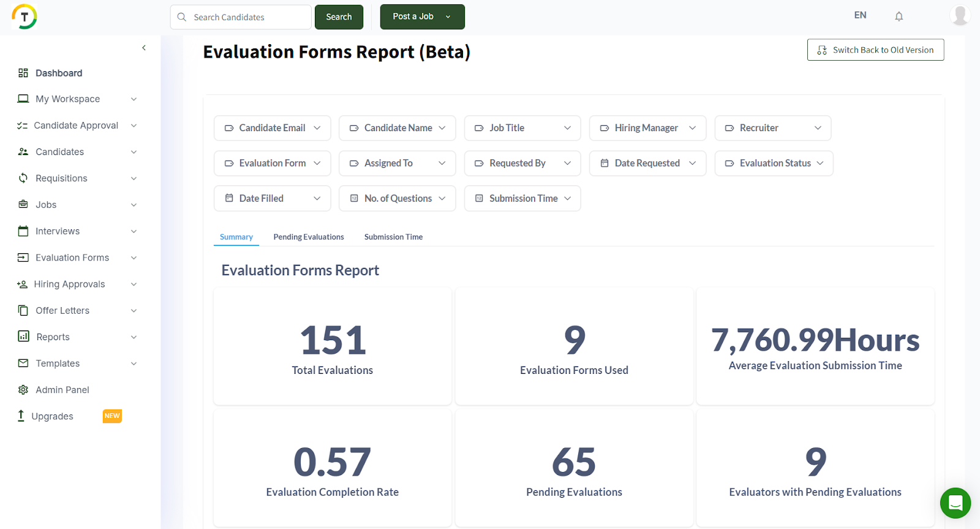This screenshot has width=980, height=529.
Task: Open the Hiring Manager filter dropdown
Action: click(x=647, y=128)
